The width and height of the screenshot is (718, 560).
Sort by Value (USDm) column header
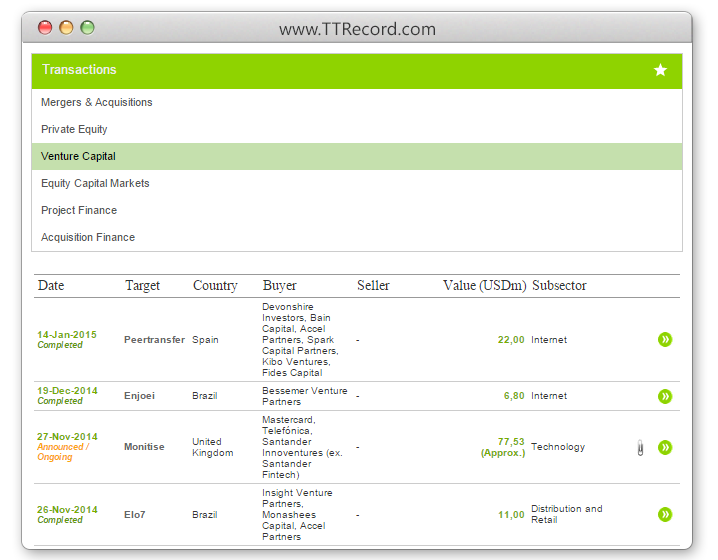click(484, 285)
